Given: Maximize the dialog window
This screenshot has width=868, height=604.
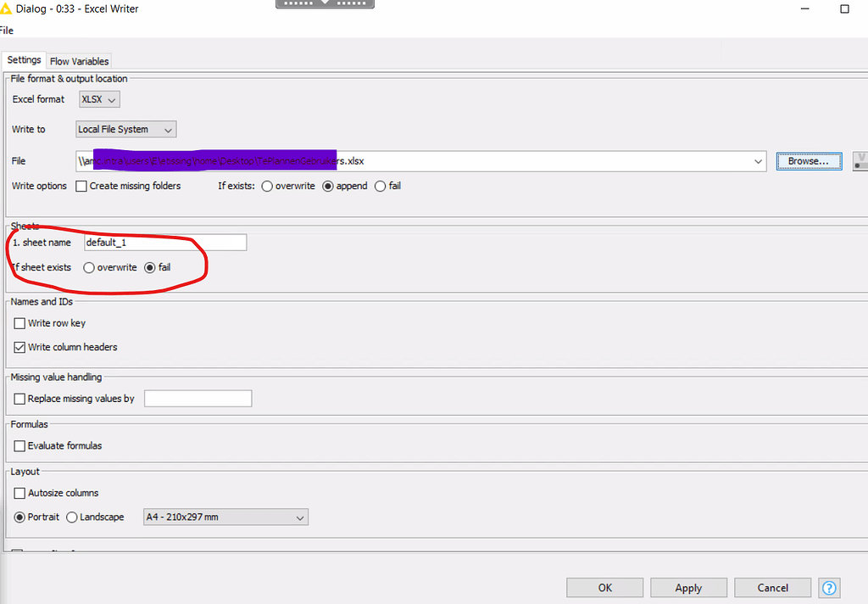Looking at the screenshot, I should click(x=844, y=8).
